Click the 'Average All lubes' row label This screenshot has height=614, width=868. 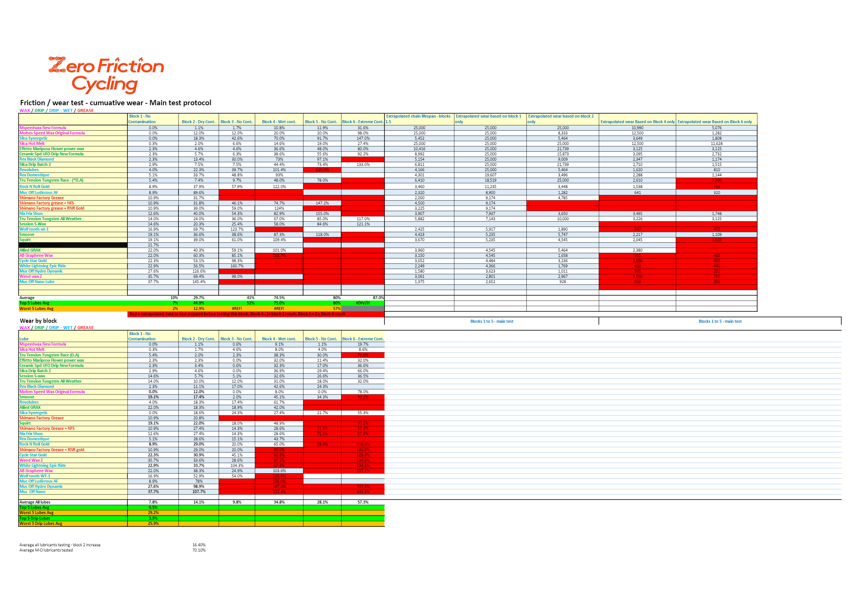[x=35, y=502]
